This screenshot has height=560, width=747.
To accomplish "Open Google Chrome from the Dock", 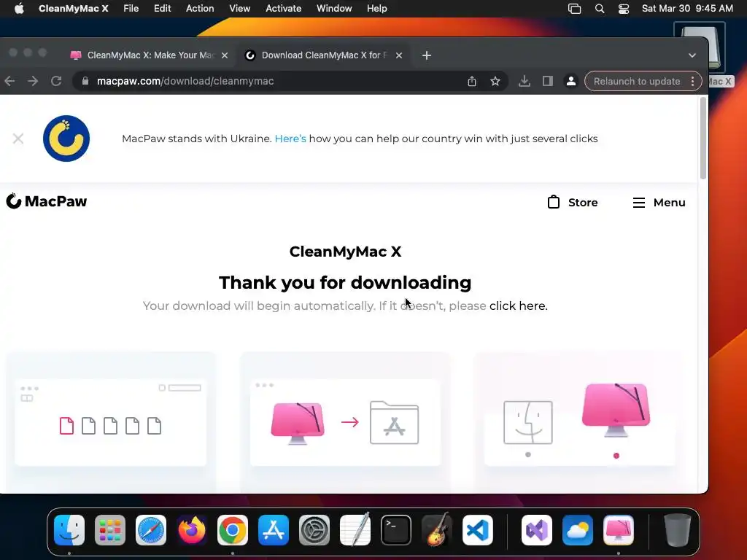I will click(233, 530).
